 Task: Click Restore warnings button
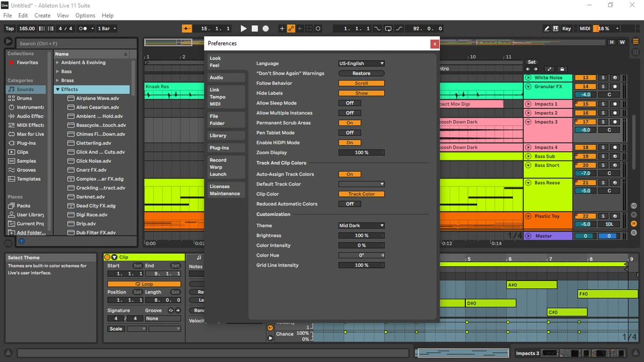click(x=362, y=73)
